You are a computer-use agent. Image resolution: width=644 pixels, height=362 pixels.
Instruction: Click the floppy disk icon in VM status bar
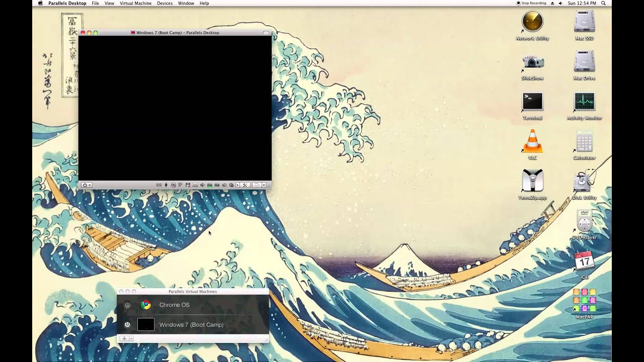pyautogui.click(x=188, y=185)
